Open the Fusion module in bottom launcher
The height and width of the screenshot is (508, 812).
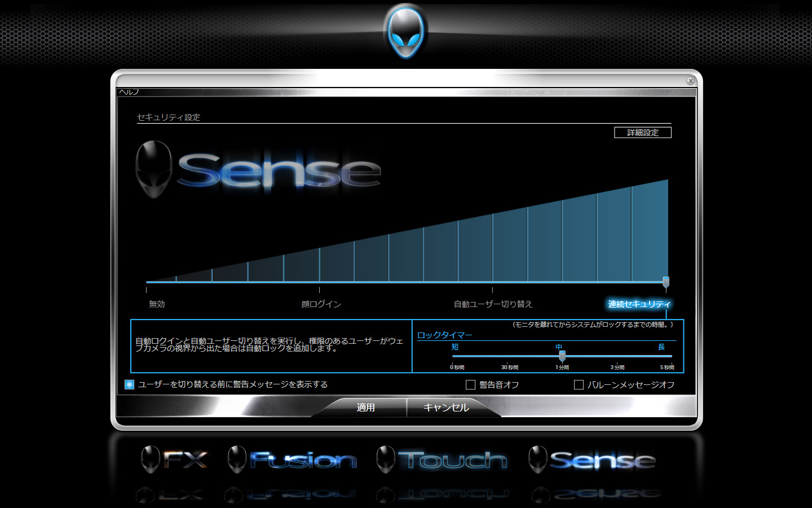click(x=293, y=459)
